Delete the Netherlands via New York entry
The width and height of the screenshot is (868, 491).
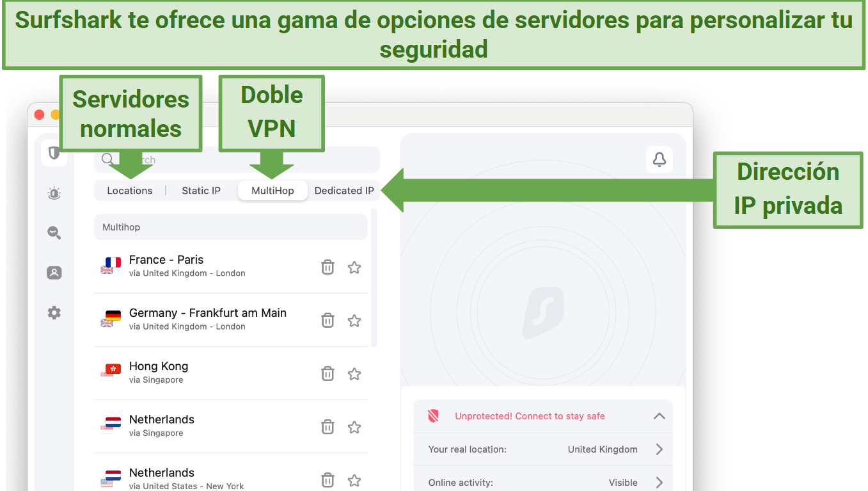click(327, 479)
